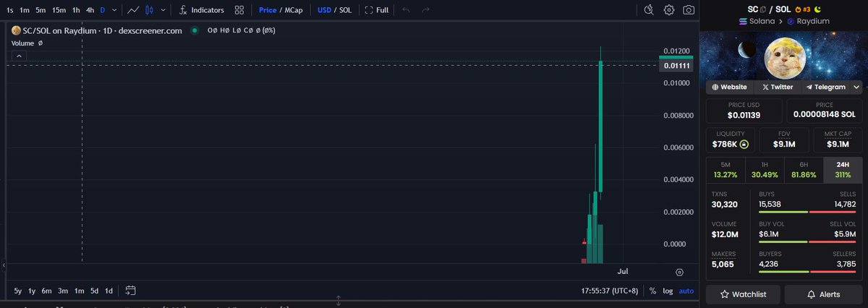
Task: Select the 4h interval
Action: [x=90, y=10]
